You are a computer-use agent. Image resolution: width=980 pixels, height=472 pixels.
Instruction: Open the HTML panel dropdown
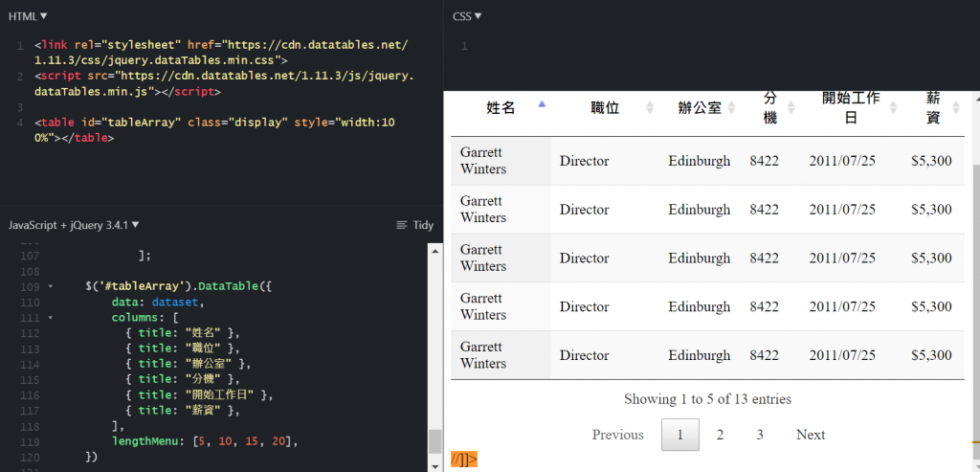[28, 16]
